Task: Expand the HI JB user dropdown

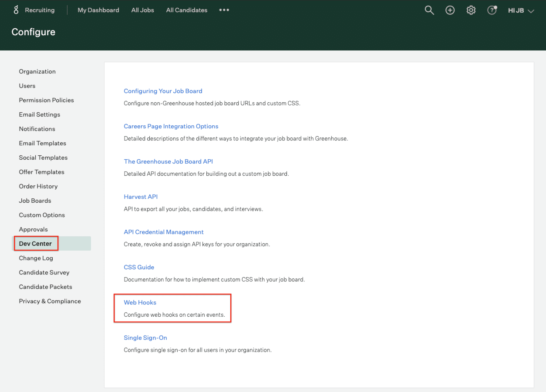Action: 521,10
